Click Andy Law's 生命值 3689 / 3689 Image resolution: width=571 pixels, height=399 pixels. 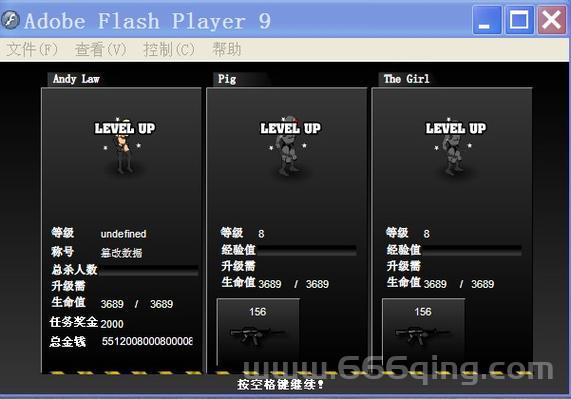click(137, 304)
